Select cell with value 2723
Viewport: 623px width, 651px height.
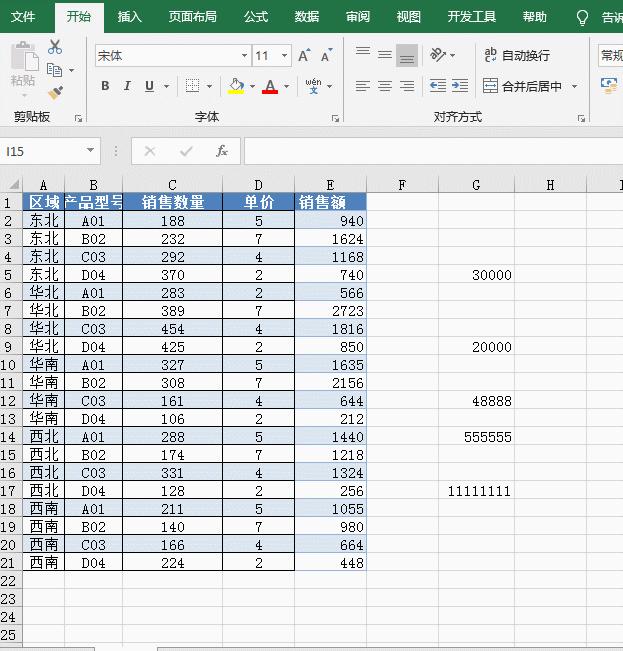point(330,311)
